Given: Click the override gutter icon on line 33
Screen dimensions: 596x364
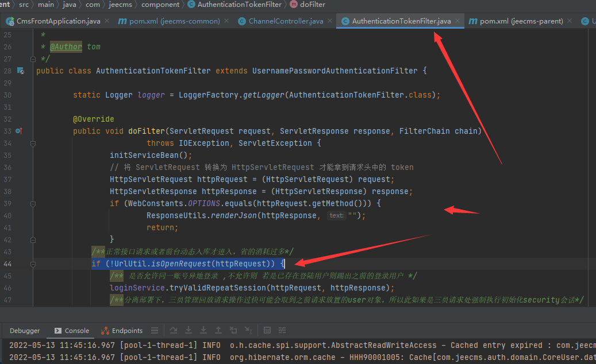Looking at the screenshot, I should pos(19,131).
